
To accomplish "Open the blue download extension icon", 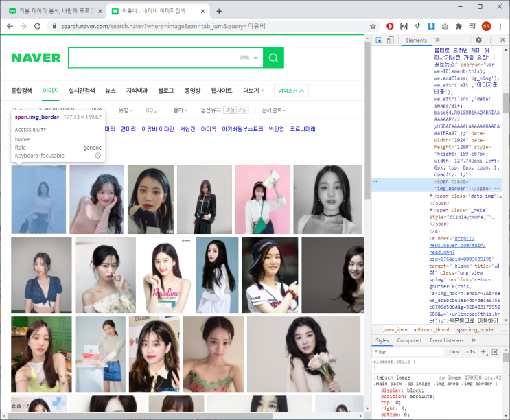I will pyautogui.click(x=431, y=26).
